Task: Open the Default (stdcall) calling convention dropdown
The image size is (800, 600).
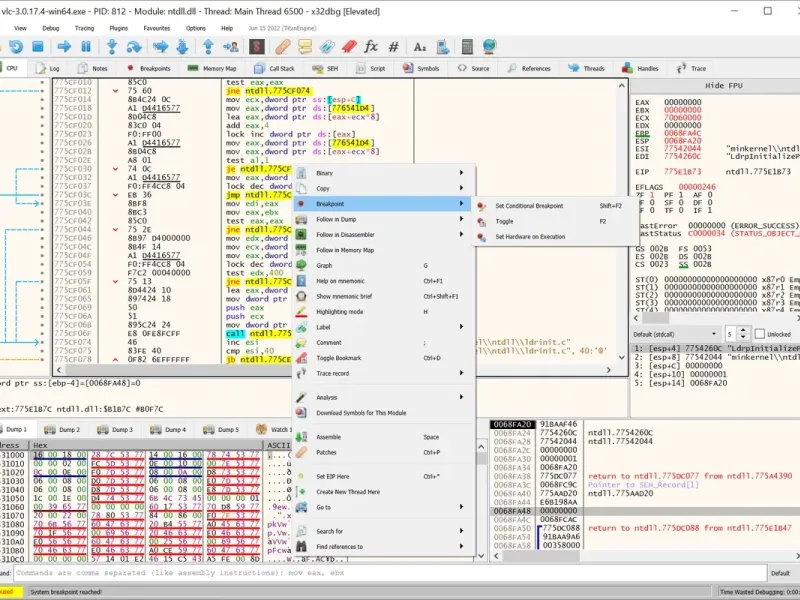Action: click(x=675, y=334)
